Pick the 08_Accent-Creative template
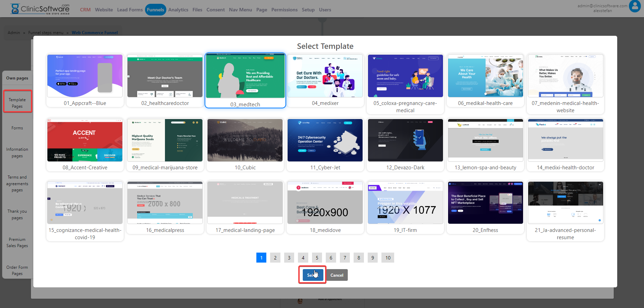 85,140
